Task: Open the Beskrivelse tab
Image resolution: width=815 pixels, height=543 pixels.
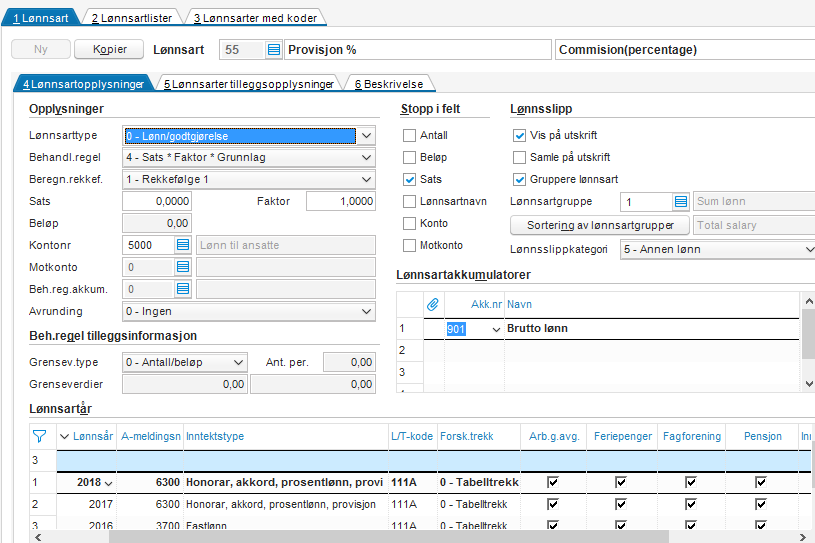Action: (389, 84)
